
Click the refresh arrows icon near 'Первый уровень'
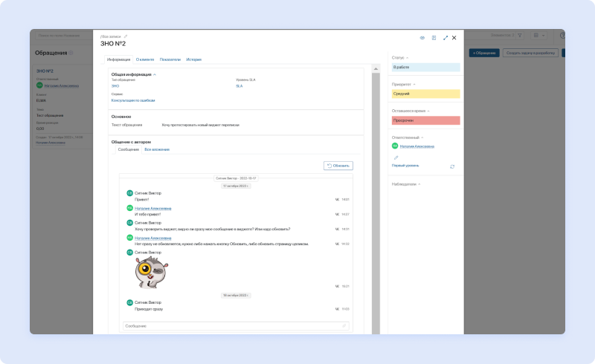[x=452, y=166]
